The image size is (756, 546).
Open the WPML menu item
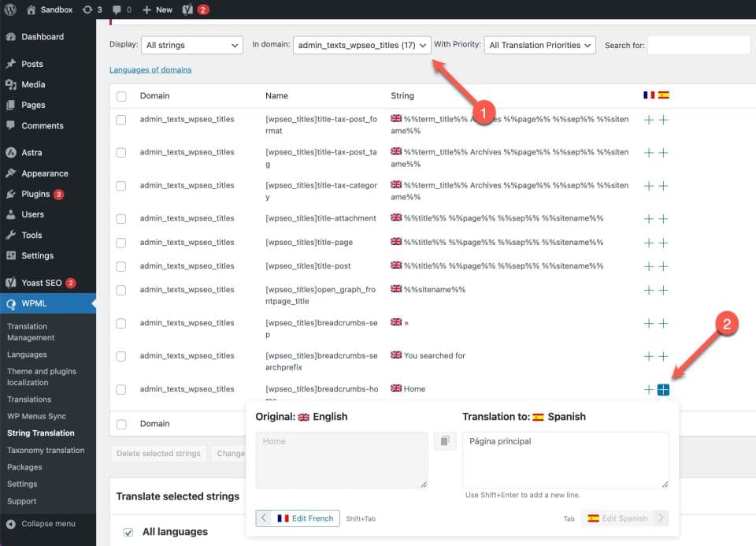point(48,303)
